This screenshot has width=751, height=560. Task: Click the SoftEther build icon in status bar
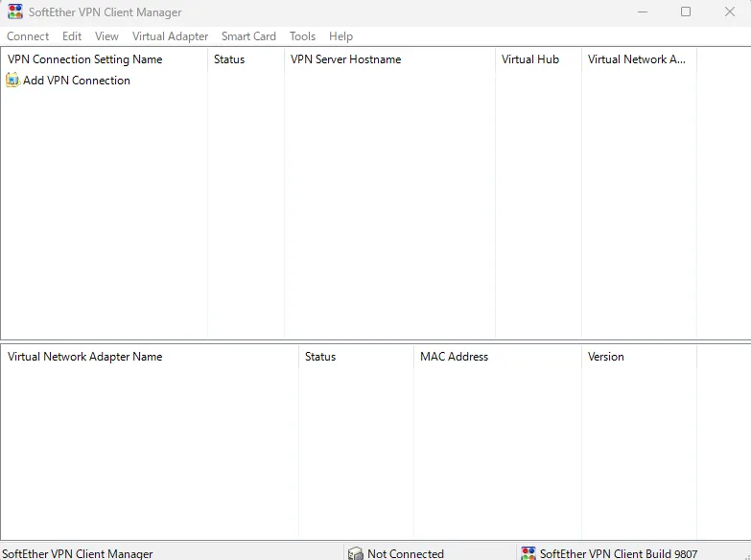(528, 553)
